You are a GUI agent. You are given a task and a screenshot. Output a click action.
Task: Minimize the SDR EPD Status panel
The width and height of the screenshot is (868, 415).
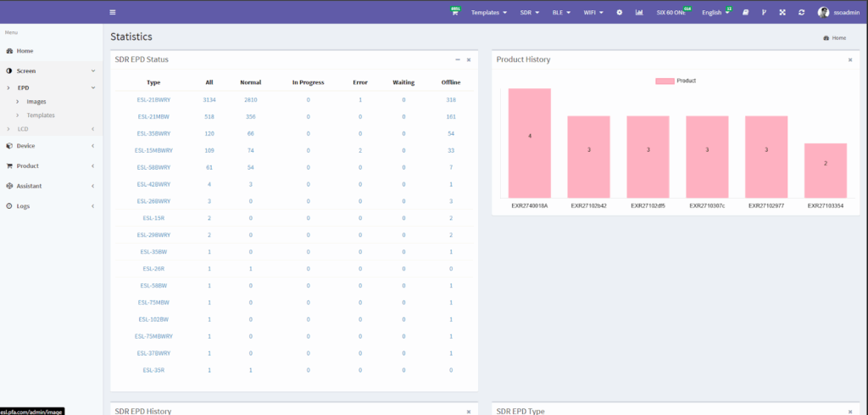[458, 59]
